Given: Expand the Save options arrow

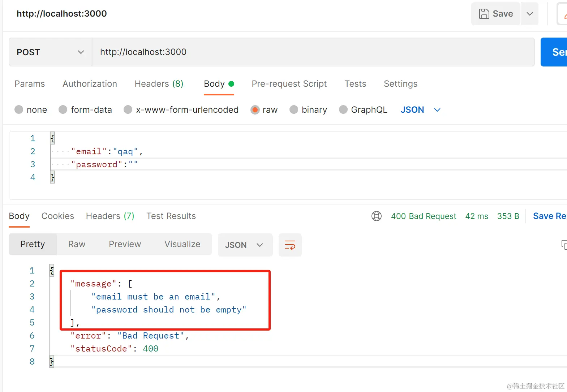Looking at the screenshot, I should point(530,14).
